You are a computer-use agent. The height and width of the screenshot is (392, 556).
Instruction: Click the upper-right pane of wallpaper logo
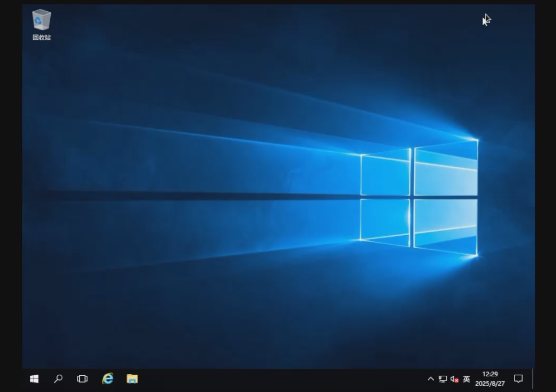coord(445,170)
